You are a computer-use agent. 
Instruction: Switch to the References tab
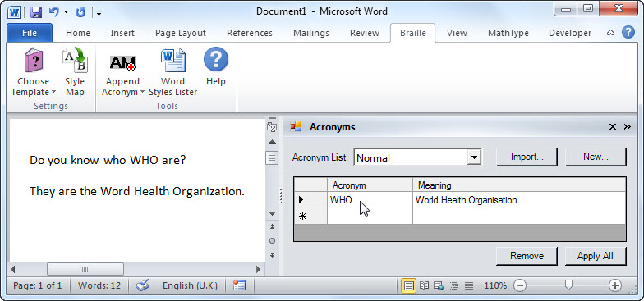pos(250,33)
